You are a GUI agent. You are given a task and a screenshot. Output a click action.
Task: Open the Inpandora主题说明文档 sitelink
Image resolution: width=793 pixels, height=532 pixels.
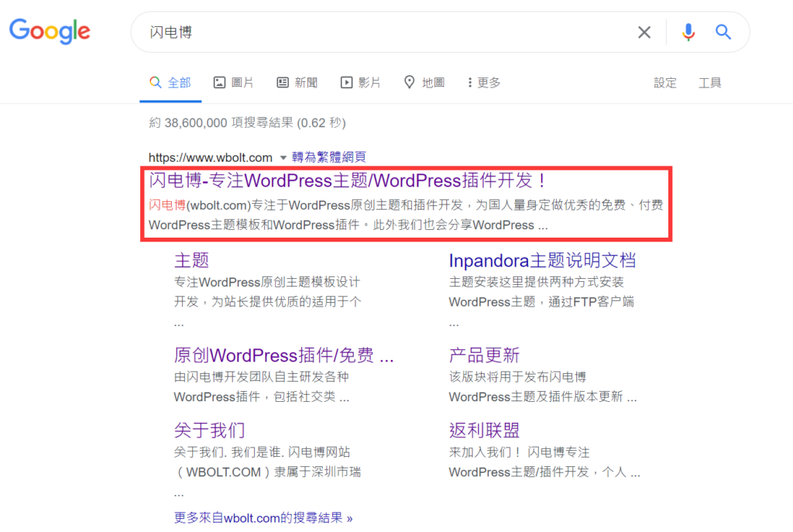pos(542,260)
